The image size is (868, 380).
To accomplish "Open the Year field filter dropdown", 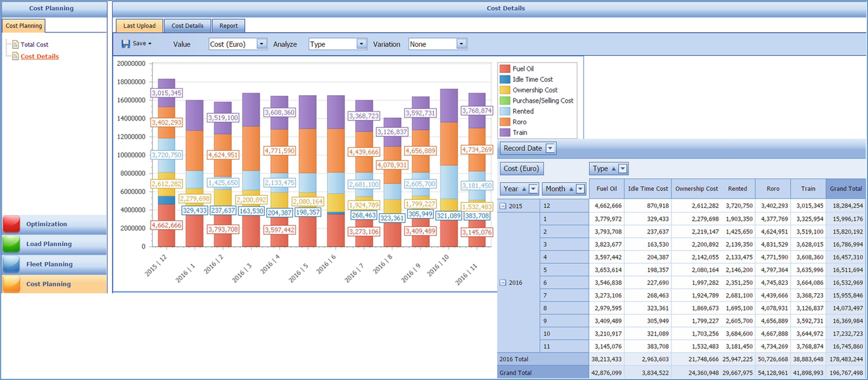I will click(x=533, y=188).
